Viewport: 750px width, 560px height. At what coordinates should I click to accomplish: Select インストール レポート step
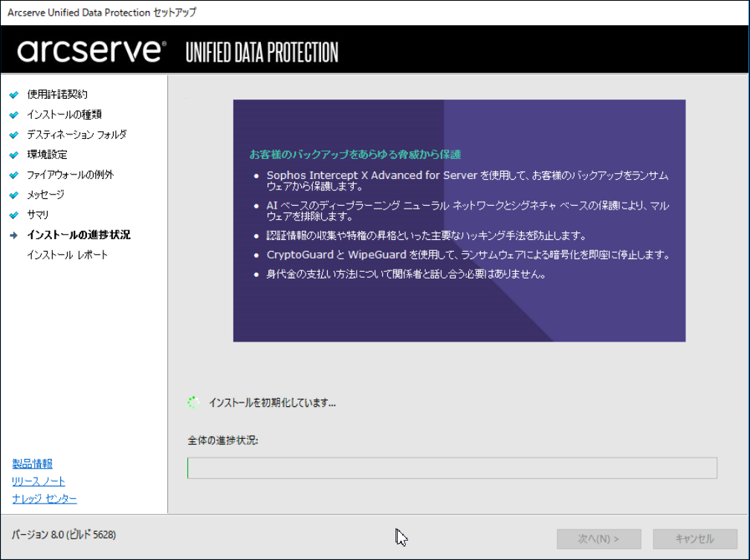tap(67, 255)
